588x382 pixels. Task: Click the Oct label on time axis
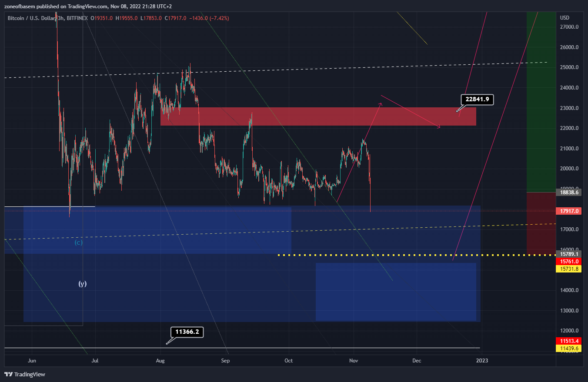pos(288,360)
